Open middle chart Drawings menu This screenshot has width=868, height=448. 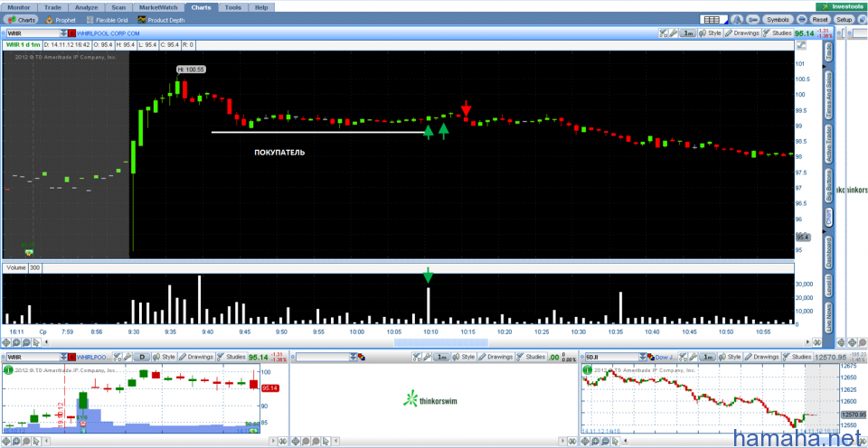(495, 358)
